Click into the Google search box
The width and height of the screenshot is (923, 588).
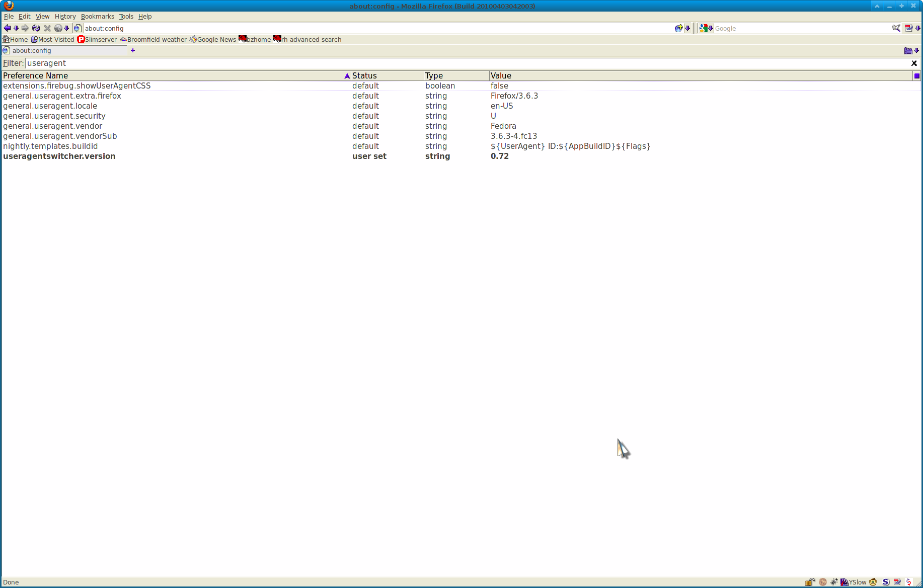(x=803, y=28)
